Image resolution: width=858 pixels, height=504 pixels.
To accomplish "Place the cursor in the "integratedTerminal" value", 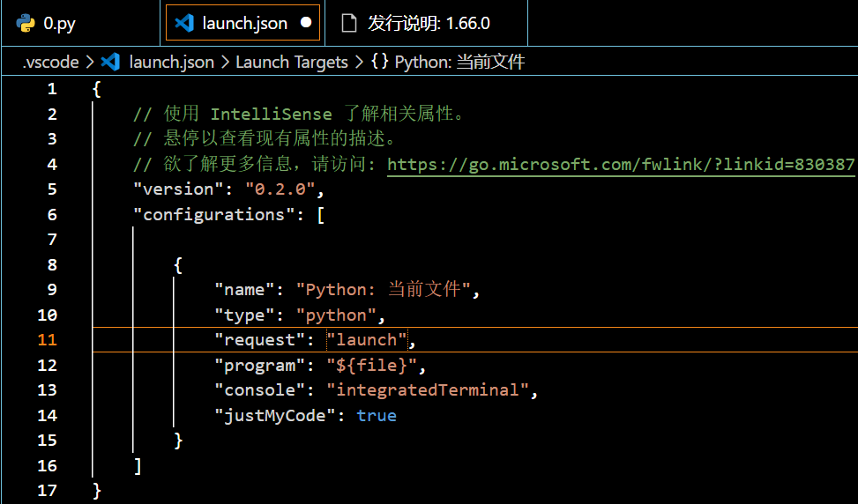I will [428, 389].
